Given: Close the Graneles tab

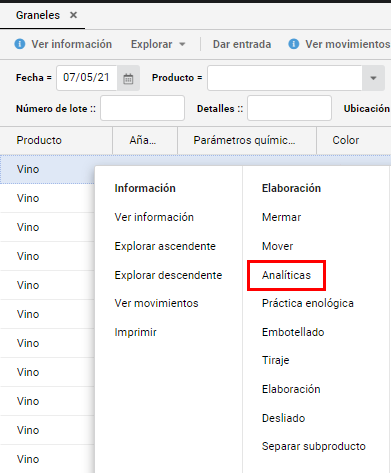Looking at the screenshot, I should coord(73,15).
